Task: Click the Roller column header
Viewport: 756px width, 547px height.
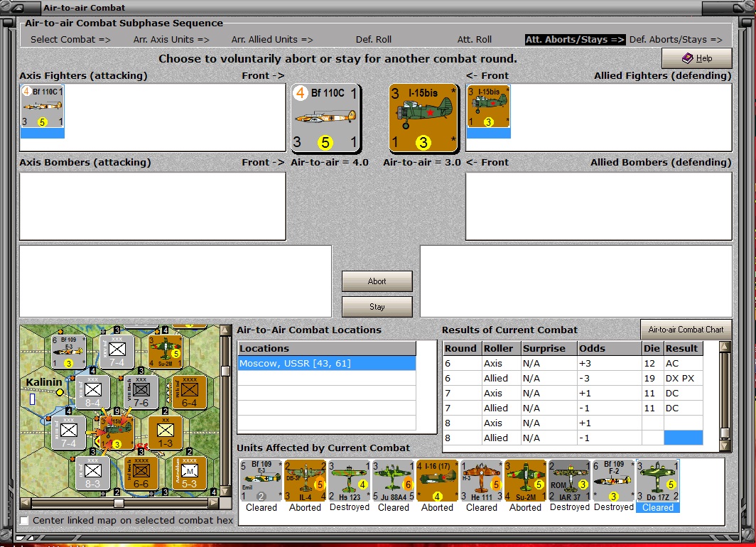Action: (501, 348)
